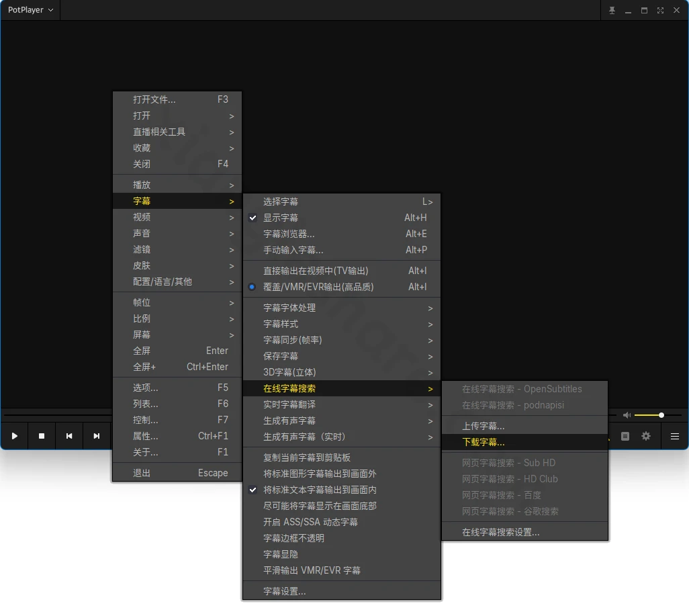
Task: Adjust the volume slider knob
Action: tap(661, 415)
